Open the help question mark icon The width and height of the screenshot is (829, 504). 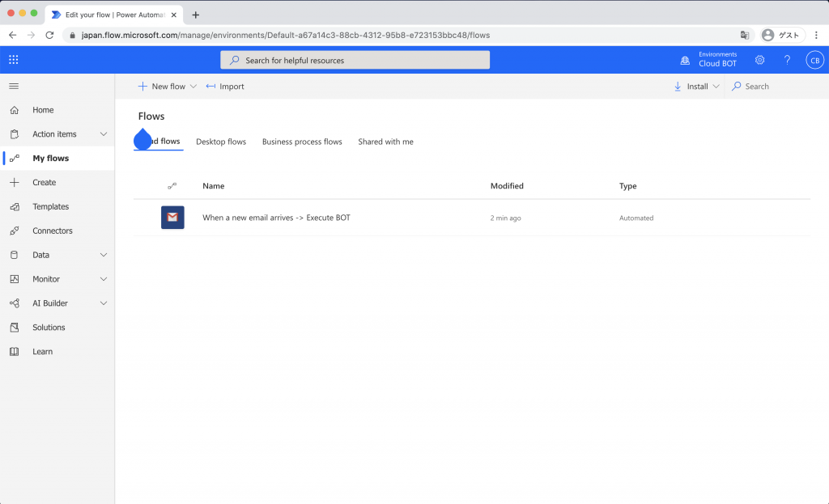787,60
